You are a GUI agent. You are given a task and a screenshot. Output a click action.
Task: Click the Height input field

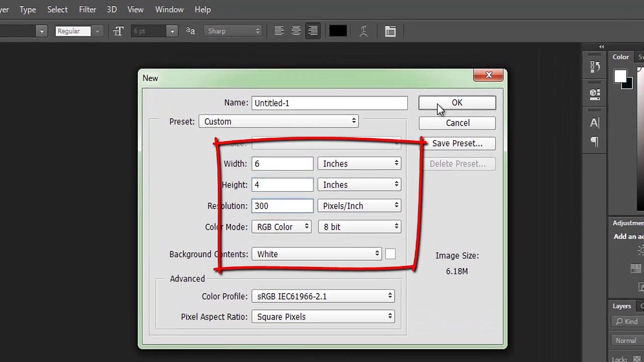(282, 185)
